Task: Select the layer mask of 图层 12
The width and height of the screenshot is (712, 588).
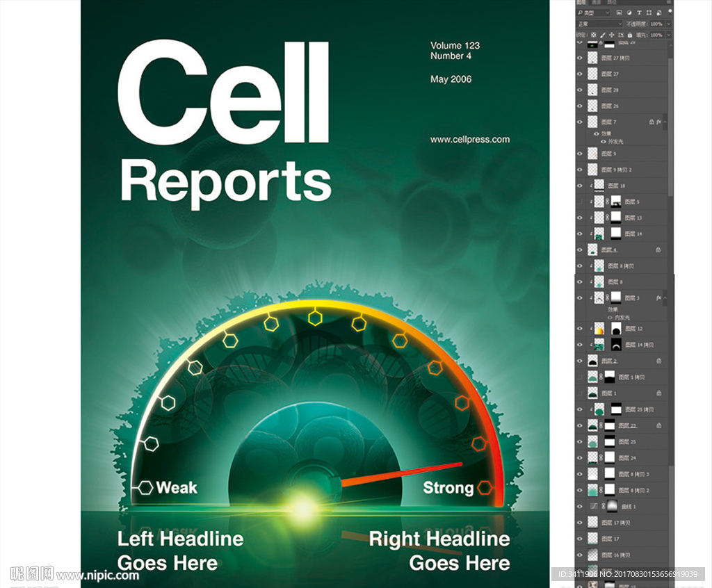Action: tap(616, 329)
